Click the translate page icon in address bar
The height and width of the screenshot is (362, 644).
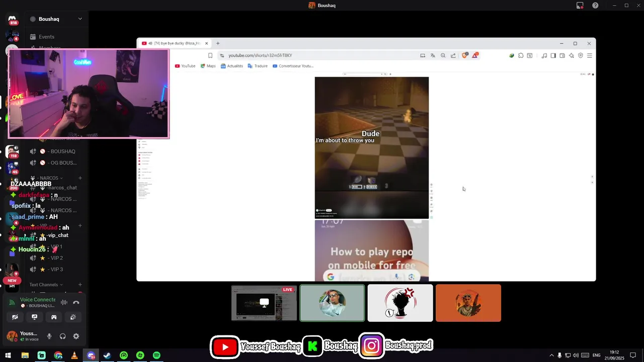(433, 55)
